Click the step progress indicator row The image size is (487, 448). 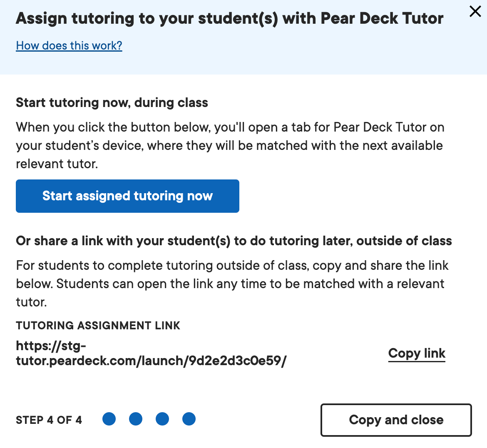pos(149,419)
